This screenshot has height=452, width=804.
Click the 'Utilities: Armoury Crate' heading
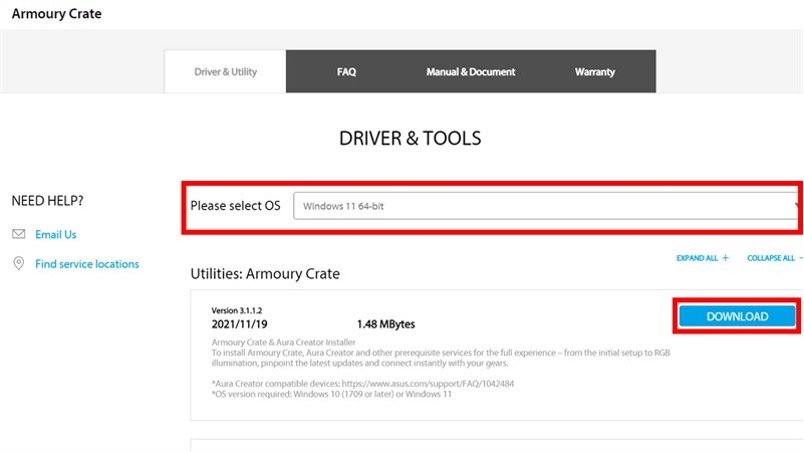click(265, 274)
